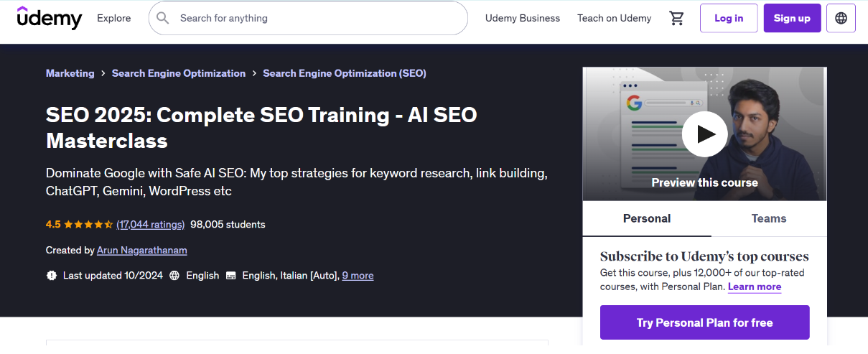
Task: Switch to the Teams tab
Action: (x=769, y=218)
